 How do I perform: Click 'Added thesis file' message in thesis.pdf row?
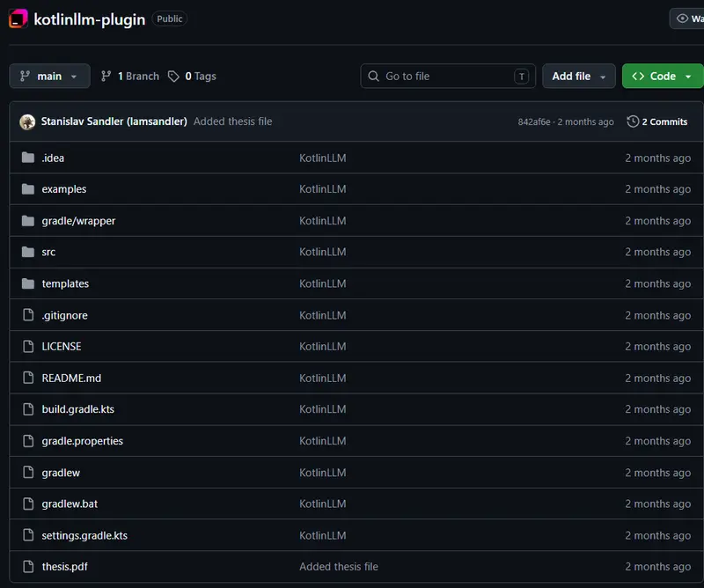coord(339,567)
